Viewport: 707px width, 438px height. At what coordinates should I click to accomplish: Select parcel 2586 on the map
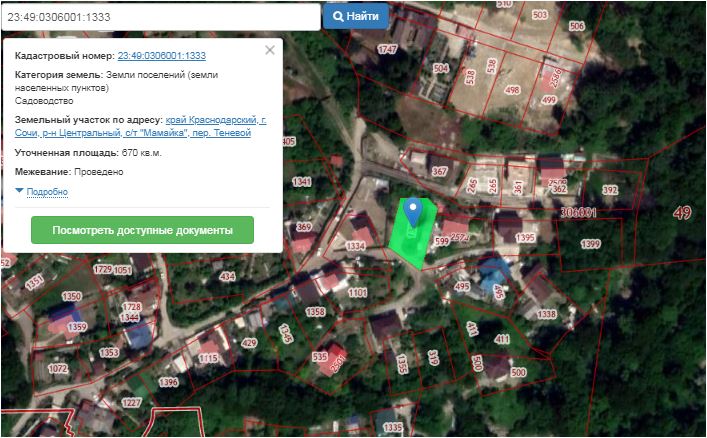(556, 78)
